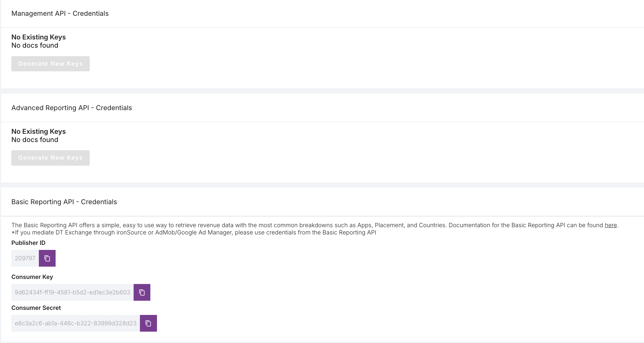This screenshot has height=343, width=644.
Task: Click No Existing Keys under Management API
Action: point(38,37)
